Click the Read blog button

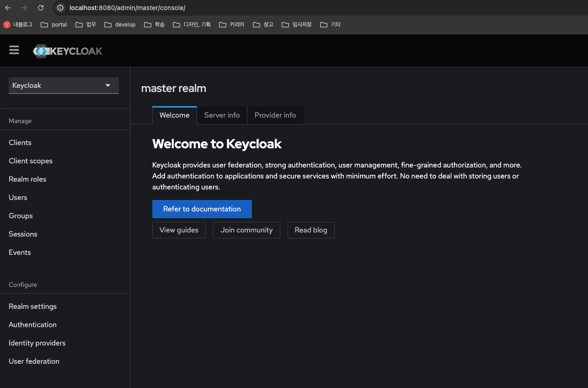pyautogui.click(x=311, y=230)
